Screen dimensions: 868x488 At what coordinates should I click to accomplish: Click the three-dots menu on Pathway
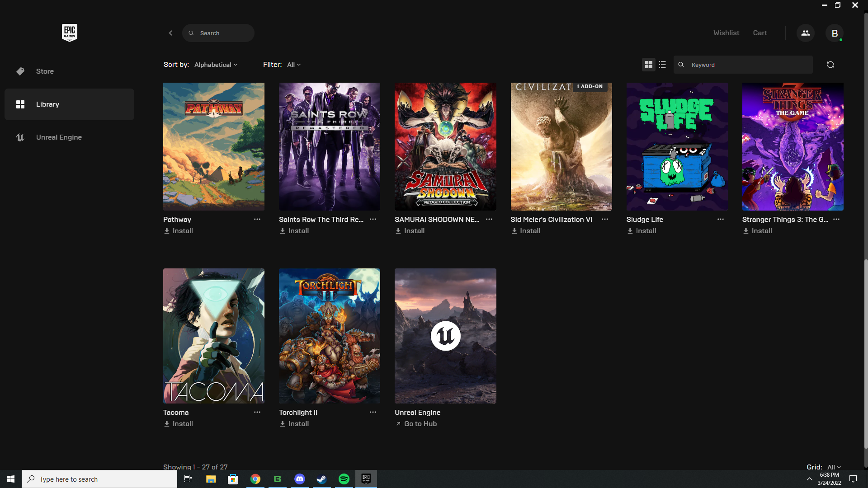[x=257, y=219]
